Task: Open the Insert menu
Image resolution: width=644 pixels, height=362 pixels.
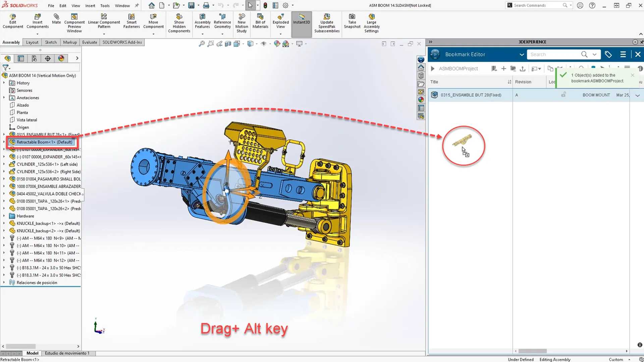Action: 90,5
